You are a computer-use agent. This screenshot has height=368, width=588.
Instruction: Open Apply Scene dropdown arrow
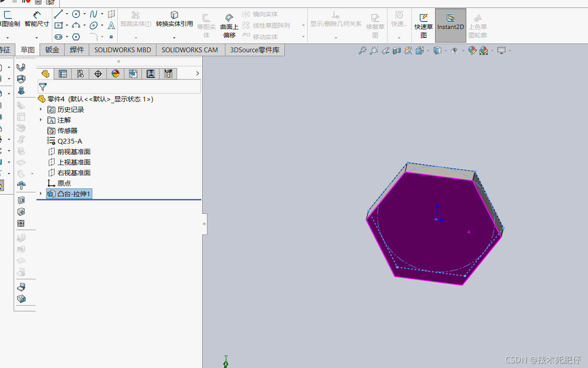pos(492,51)
